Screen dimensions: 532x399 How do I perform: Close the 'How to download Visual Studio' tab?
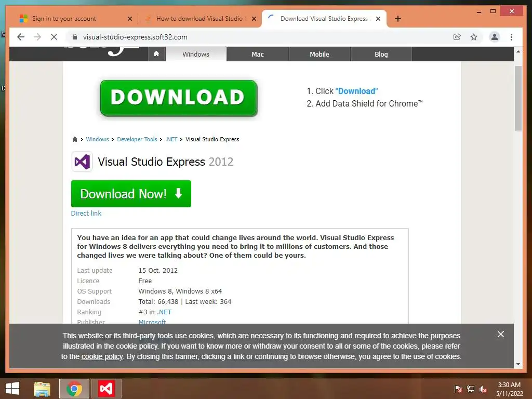[x=254, y=19]
